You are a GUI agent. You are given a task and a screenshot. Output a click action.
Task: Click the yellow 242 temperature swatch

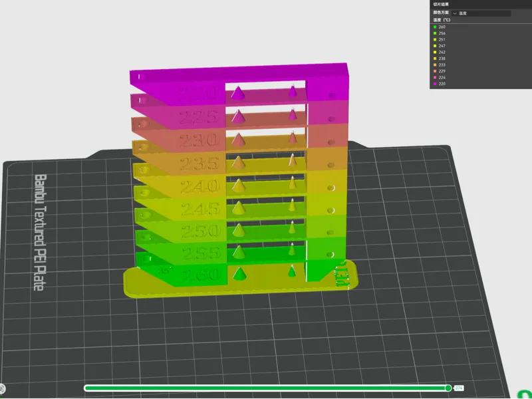435,53
